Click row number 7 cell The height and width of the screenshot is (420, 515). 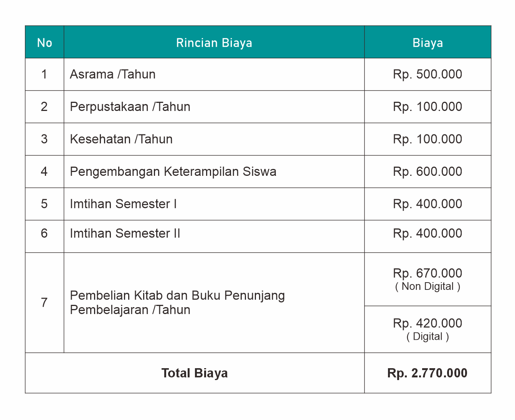[45, 303]
